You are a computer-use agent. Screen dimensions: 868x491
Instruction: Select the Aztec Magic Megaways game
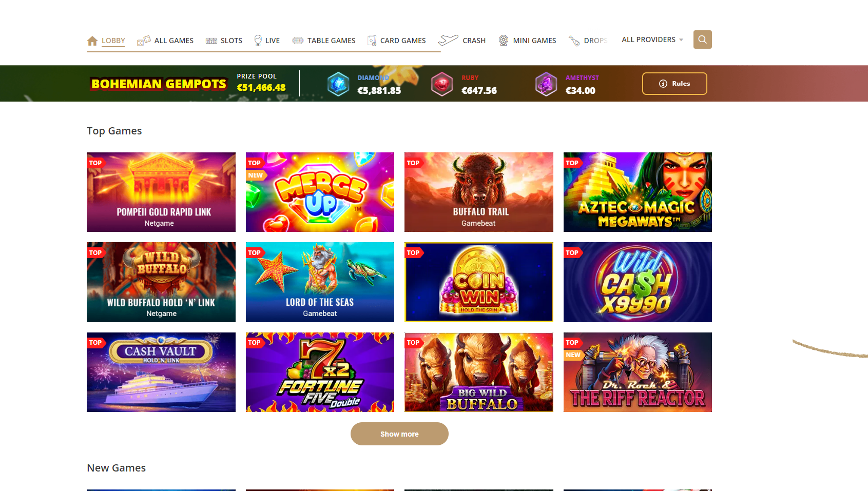click(638, 192)
